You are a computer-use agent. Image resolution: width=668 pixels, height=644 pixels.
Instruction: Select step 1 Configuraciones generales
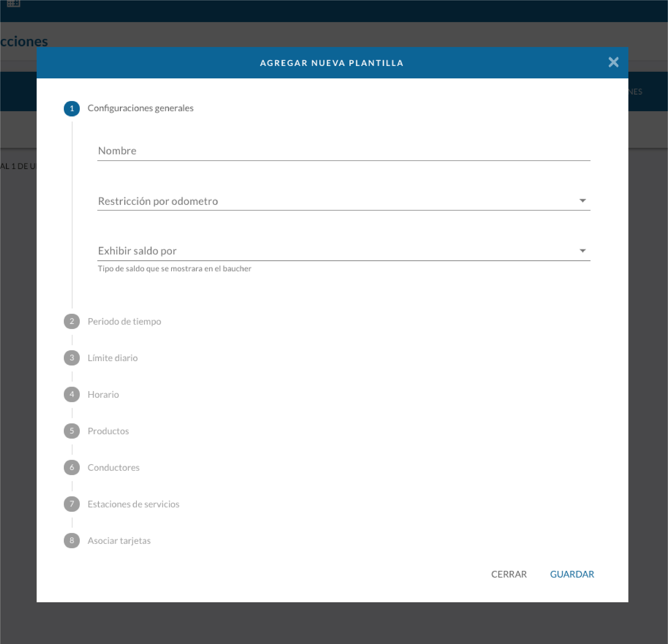pos(129,108)
